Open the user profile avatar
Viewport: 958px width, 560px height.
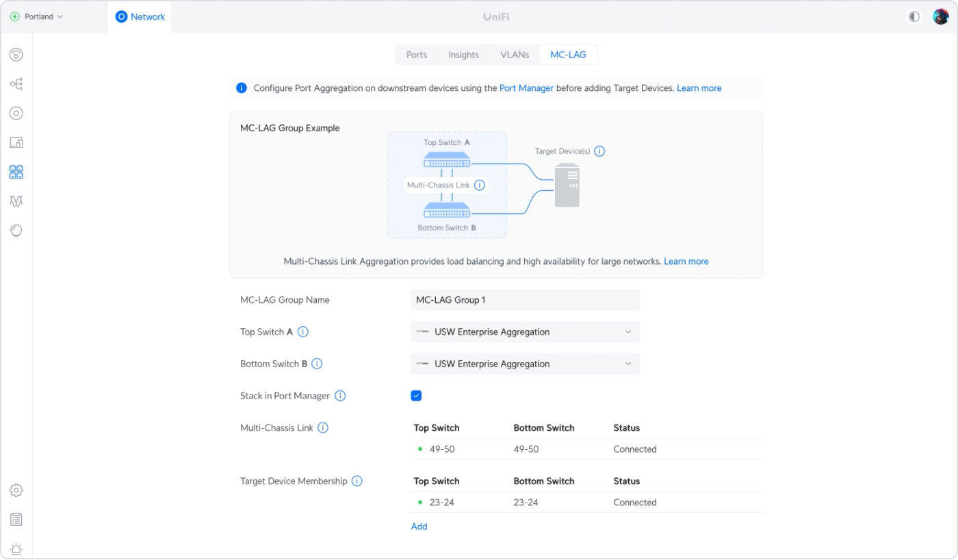tap(941, 16)
